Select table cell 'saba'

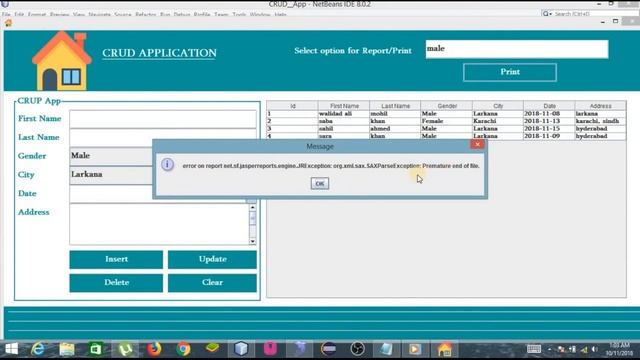(344, 121)
